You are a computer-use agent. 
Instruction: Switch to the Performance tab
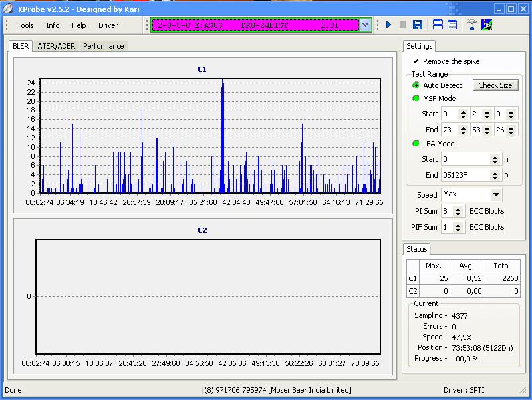click(104, 46)
